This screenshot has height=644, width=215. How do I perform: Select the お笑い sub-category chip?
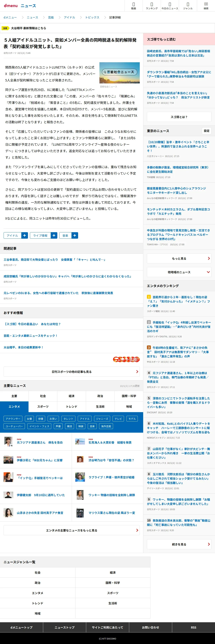click(x=53, y=419)
